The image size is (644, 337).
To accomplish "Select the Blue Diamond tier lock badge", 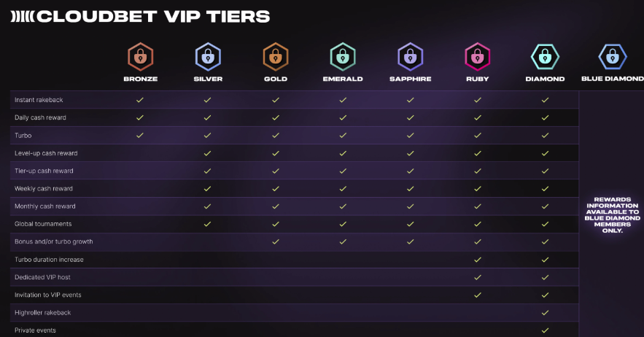I will (612, 55).
